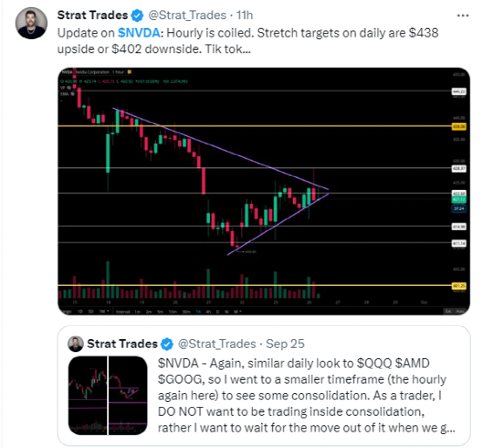Click the yellow 401.25 price label on the chart
The image size is (482, 448).
point(458,286)
